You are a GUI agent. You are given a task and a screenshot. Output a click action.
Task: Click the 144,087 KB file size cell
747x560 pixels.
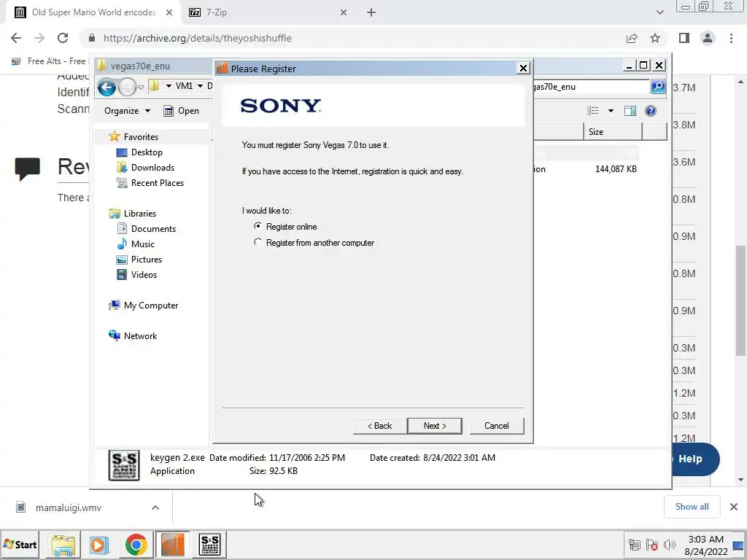616,168
